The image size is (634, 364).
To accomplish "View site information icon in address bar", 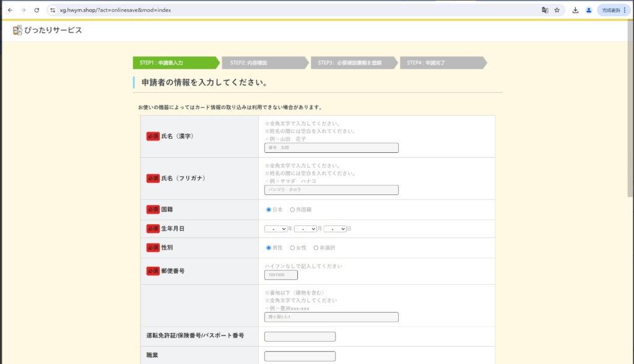I will tap(53, 10).
